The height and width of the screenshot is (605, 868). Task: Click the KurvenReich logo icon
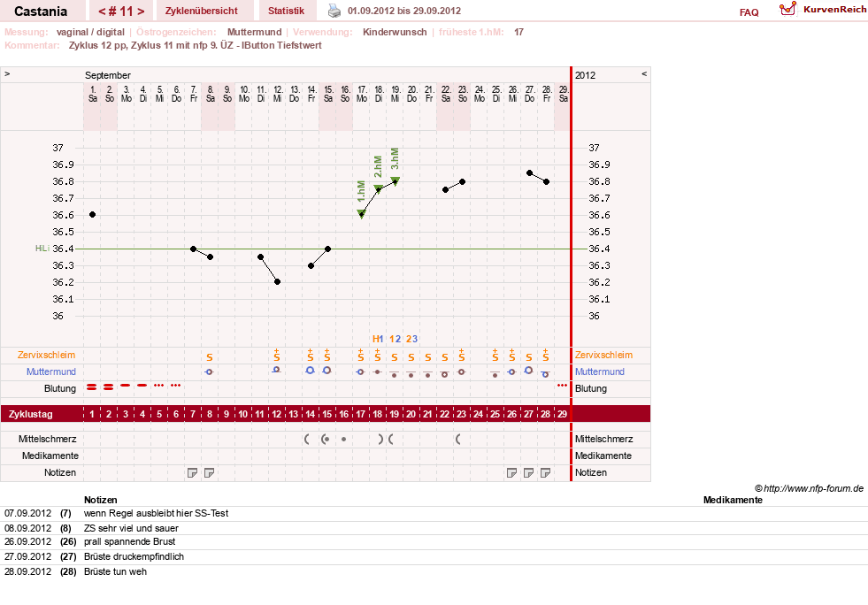pos(787,9)
